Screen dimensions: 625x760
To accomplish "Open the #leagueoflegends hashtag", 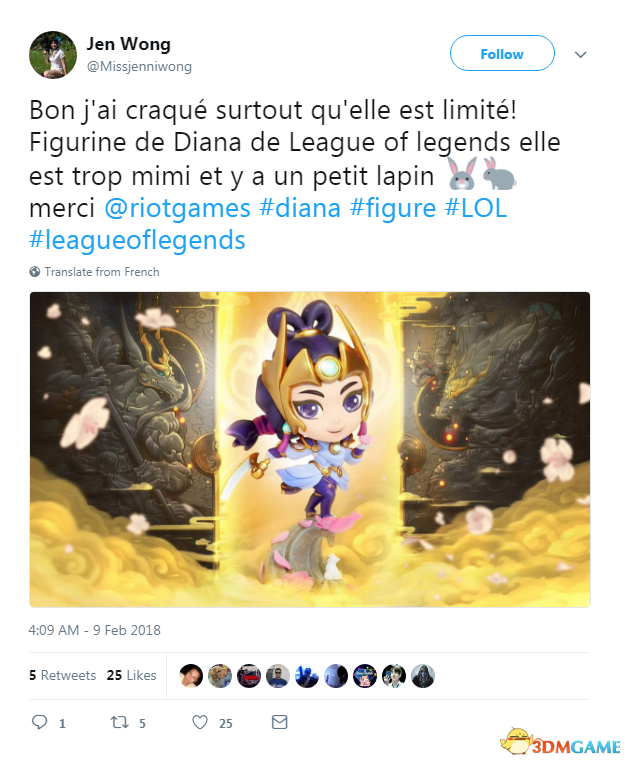I will pyautogui.click(x=137, y=240).
